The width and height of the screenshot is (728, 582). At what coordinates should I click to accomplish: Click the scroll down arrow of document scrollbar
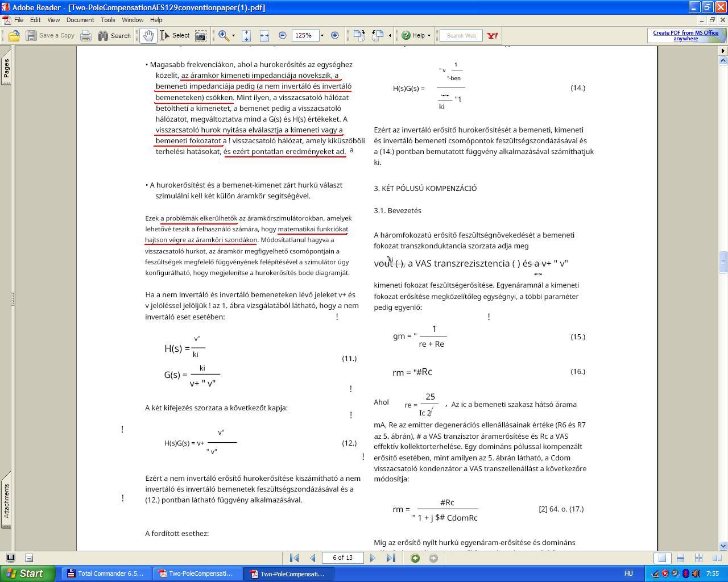[x=723, y=546]
